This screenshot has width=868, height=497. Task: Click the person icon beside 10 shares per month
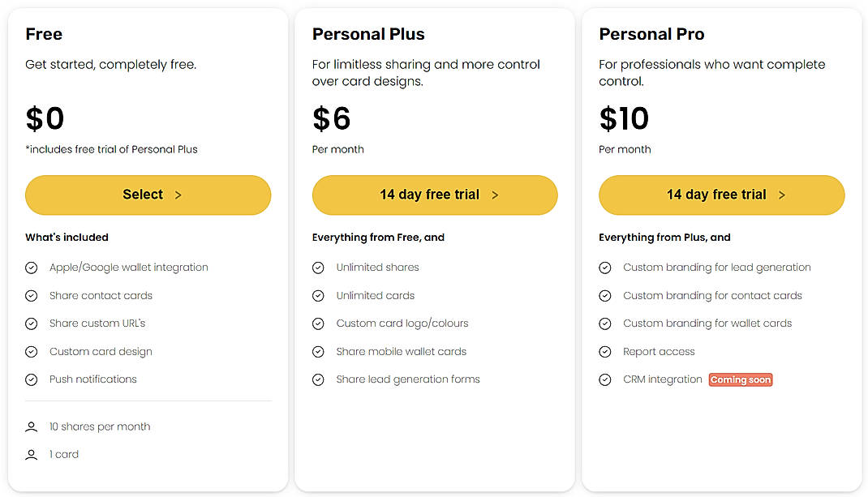tap(31, 426)
